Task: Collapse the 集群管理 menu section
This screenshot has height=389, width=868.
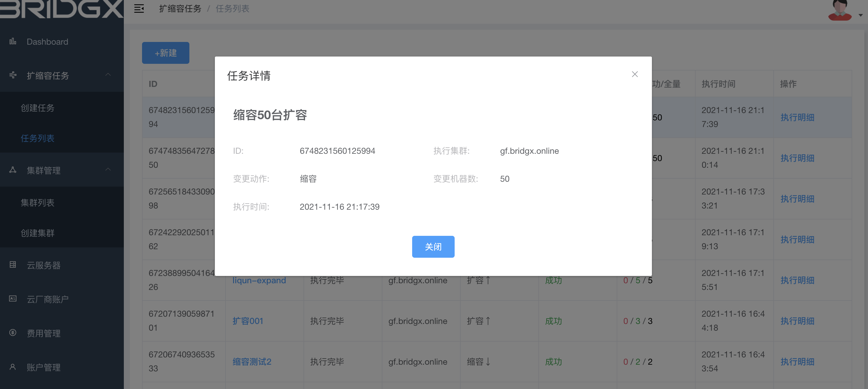Action: (x=108, y=169)
